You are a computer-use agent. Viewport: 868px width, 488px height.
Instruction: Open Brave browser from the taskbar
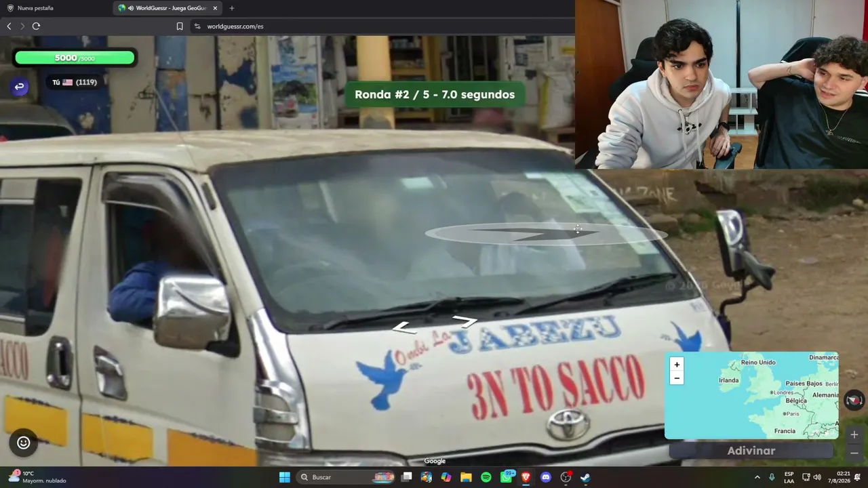(x=526, y=477)
